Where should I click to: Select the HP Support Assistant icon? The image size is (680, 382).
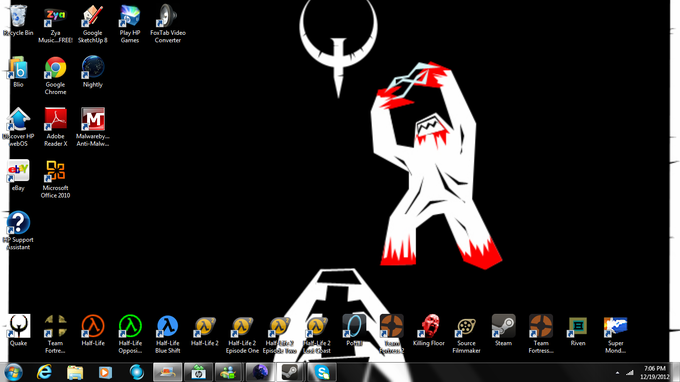(18, 231)
